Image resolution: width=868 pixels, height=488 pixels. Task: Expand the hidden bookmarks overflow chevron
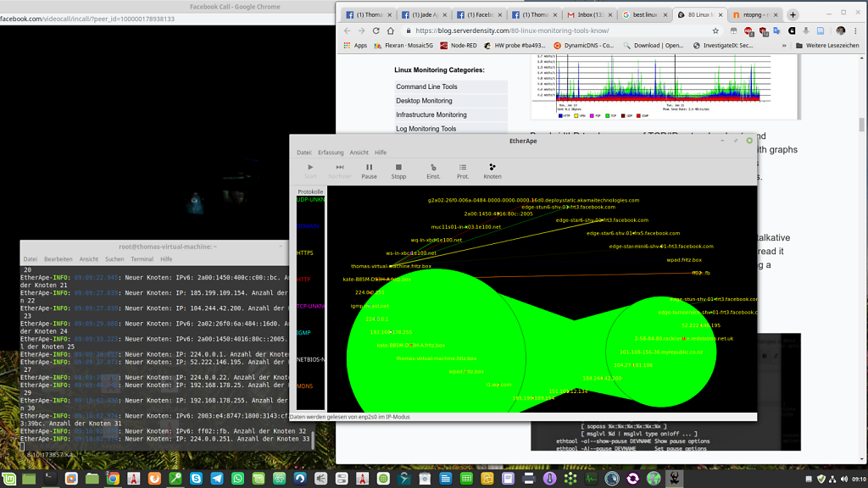tap(786, 46)
